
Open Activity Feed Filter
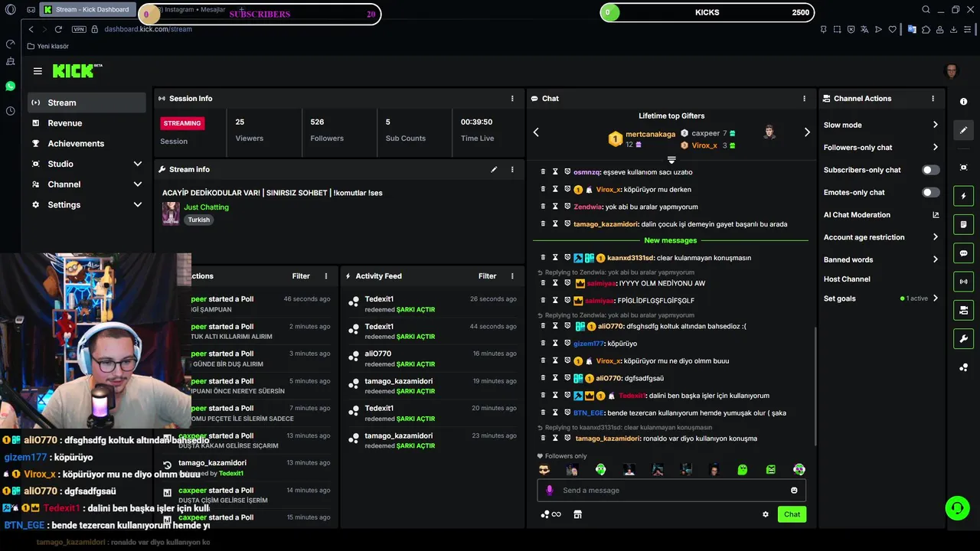[488, 276]
